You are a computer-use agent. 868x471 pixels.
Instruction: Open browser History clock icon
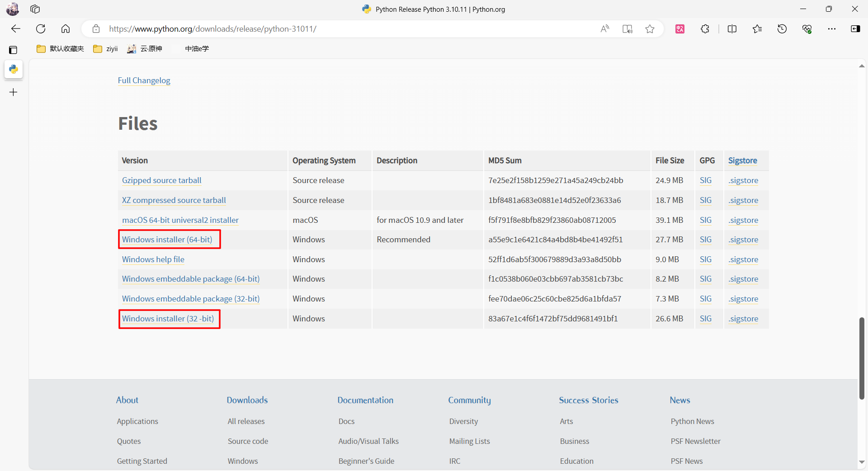[782, 29]
